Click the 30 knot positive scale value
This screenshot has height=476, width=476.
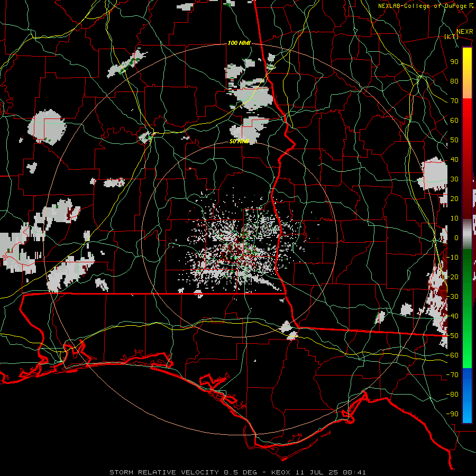(454, 179)
